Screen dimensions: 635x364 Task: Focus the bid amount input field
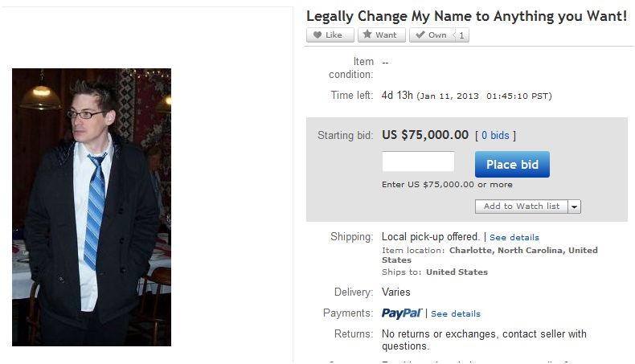pyautogui.click(x=418, y=162)
